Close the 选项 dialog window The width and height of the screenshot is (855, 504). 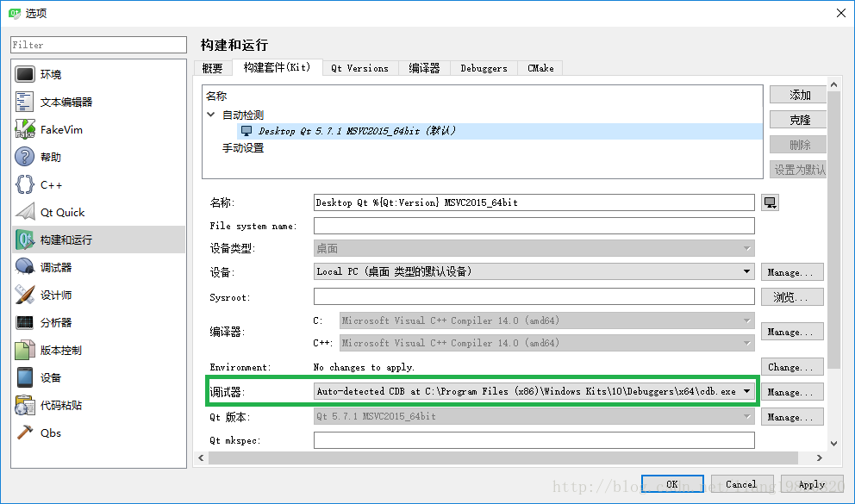click(841, 13)
